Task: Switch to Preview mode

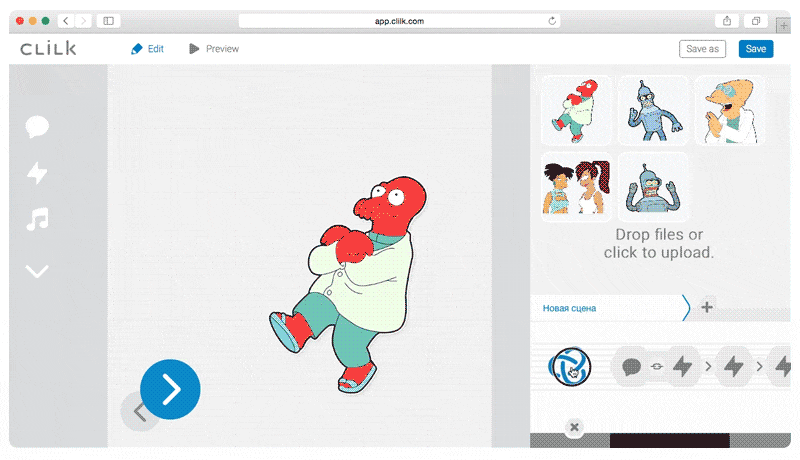Action: 214,49
